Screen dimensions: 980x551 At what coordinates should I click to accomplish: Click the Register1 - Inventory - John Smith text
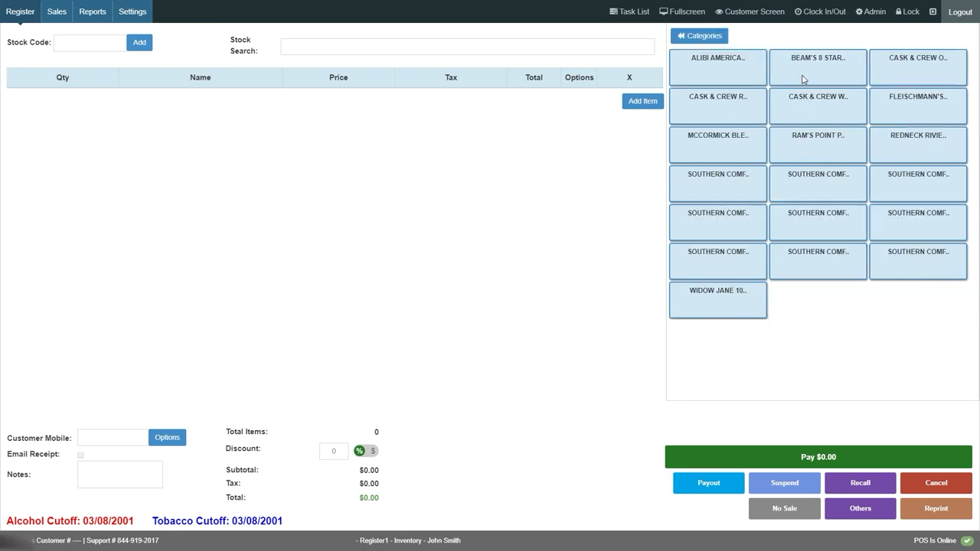410,540
